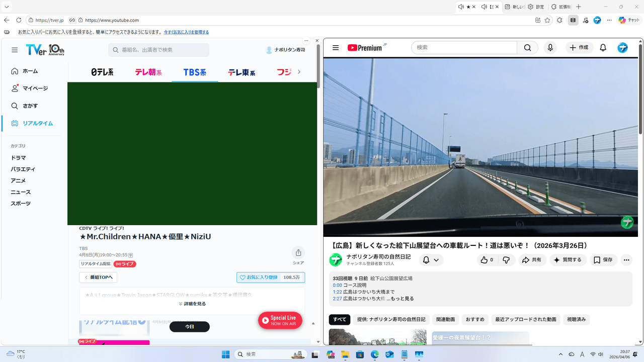Open the channel notification settings dropdown
Image resolution: width=644 pixels, height=362 pixels.
[431, 259]
